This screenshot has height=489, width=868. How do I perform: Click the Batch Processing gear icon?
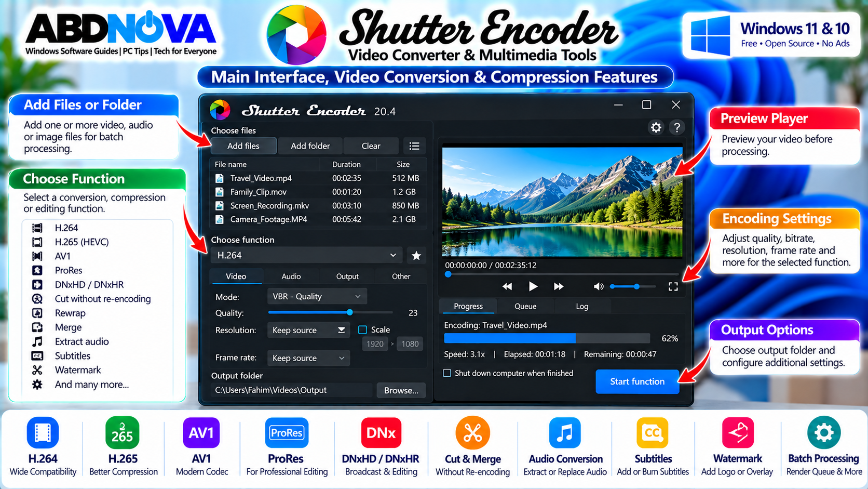[823, 432]
